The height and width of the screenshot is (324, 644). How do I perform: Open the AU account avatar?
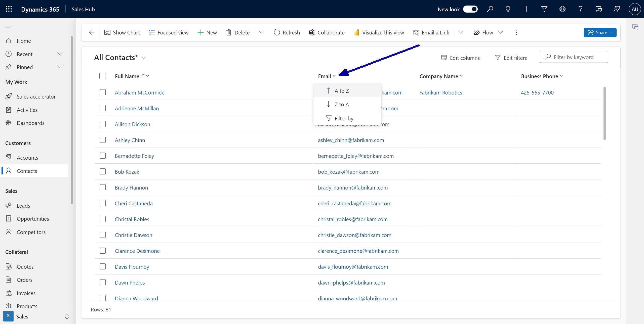click(635, 9)
